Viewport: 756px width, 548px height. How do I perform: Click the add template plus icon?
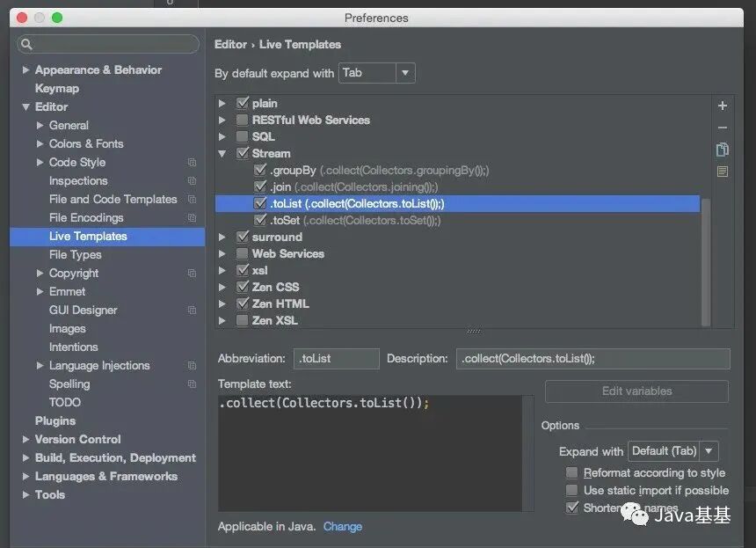[723, 106]
